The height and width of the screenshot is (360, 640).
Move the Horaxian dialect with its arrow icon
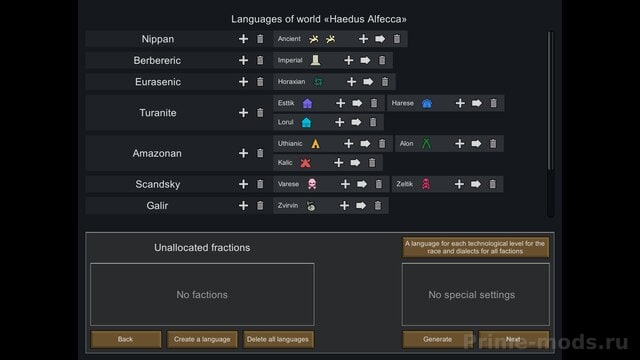click(368, 82)
